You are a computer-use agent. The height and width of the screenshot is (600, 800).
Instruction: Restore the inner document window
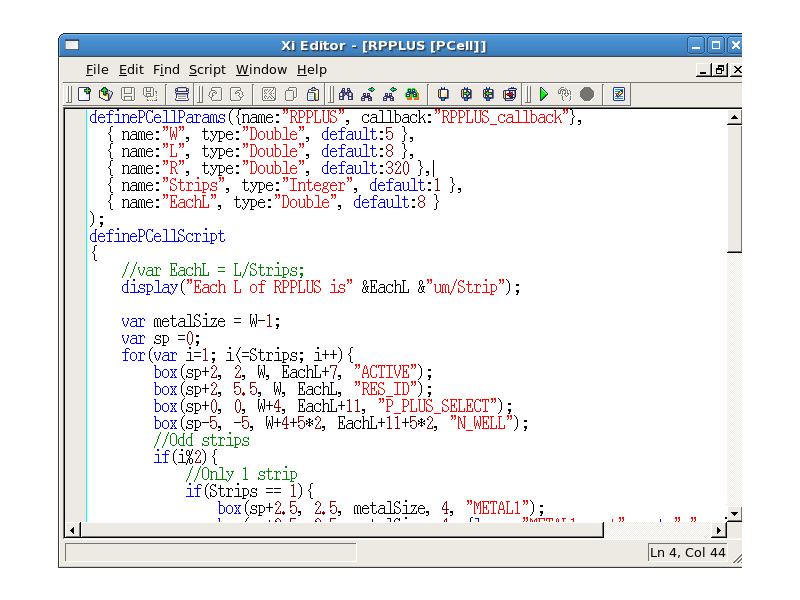(720, 70)
